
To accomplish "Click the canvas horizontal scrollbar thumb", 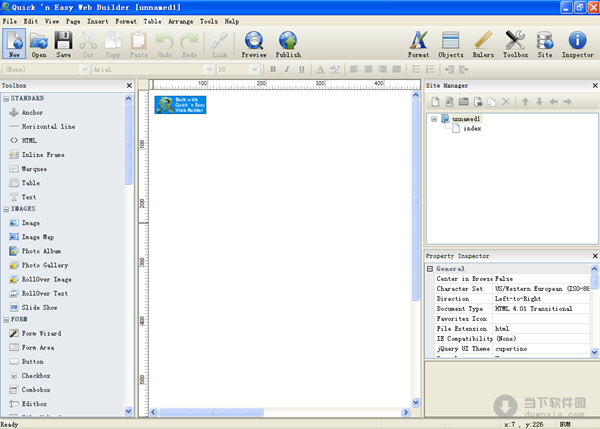I will (211, 412).
